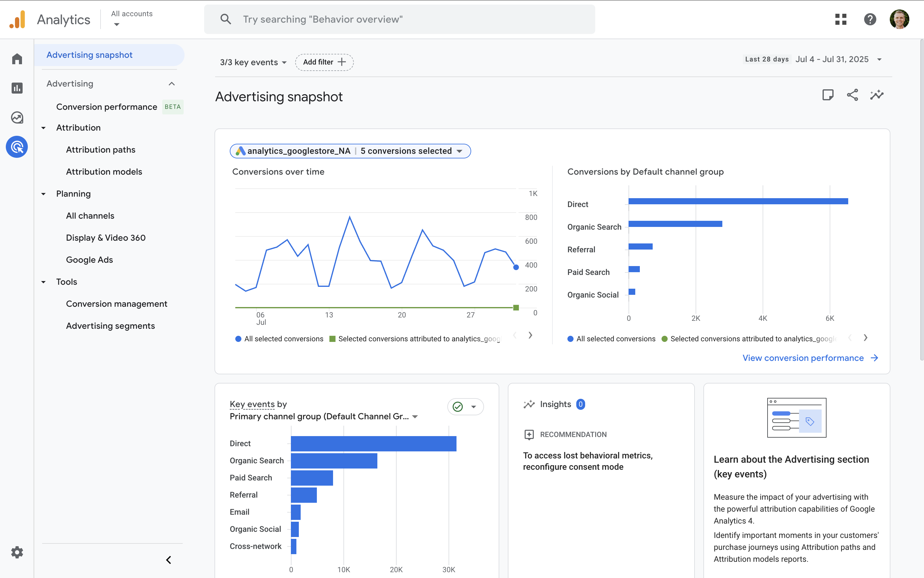The width and height of the screenshot is (924, 578).
Task: Click the Recommendation icon in Insights card
Action: [x=529, y=434]
